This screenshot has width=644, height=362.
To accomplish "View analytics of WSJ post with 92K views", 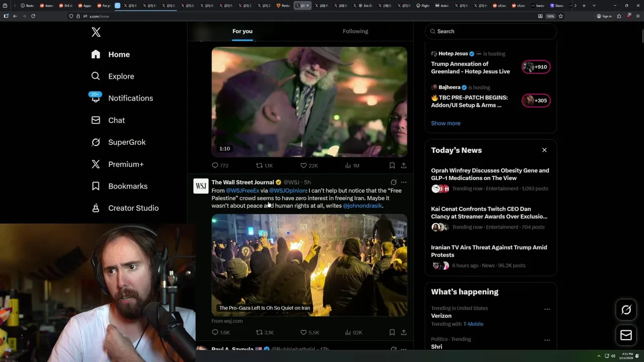I will pyautogui.click(x=353, y=332).
